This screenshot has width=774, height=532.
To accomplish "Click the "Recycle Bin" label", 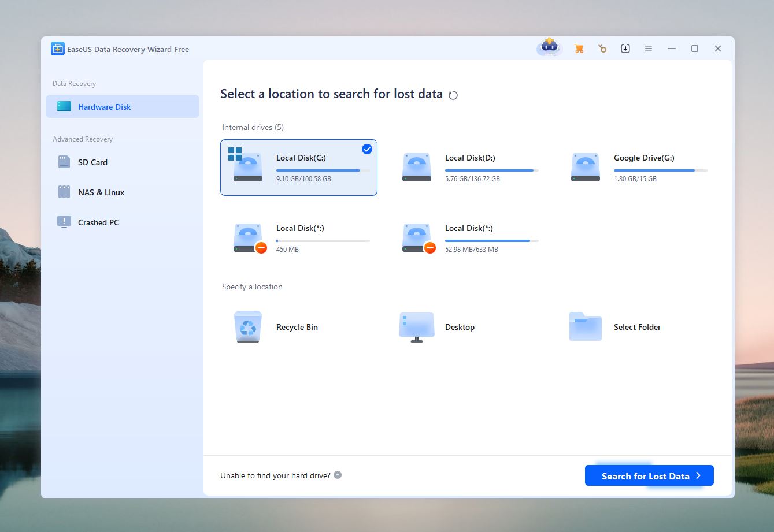I will [297, 327].
